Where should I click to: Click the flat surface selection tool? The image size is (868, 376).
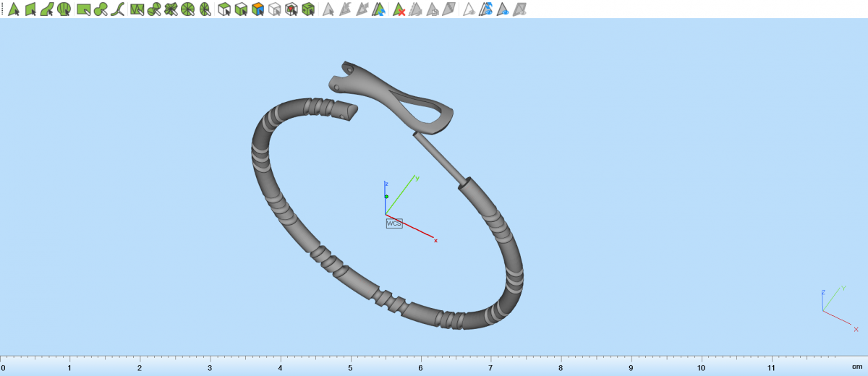[x=30, y=9]
